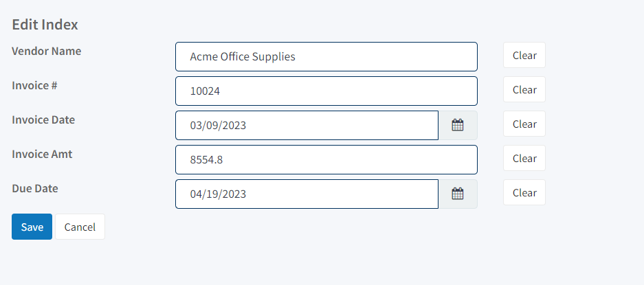Screen dimensions: 644x285
Task: Click the Due Date field showing 04/19/2023
Action: [x=307, y=194]
